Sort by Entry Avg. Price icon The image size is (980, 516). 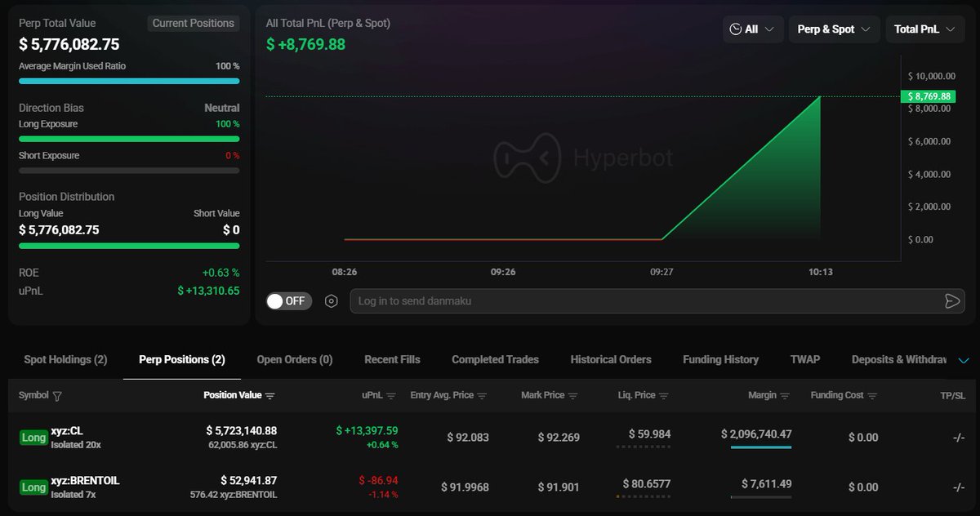pos(482,396)
